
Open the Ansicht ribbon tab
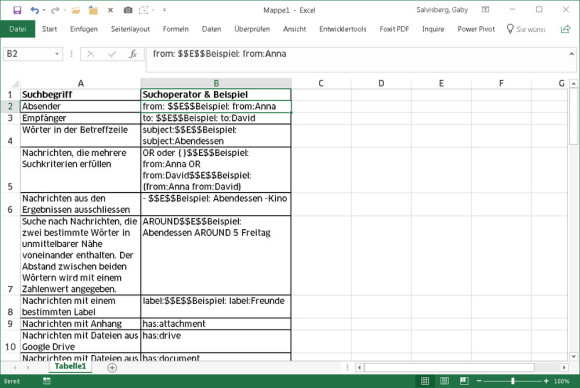tap(294, 29)
